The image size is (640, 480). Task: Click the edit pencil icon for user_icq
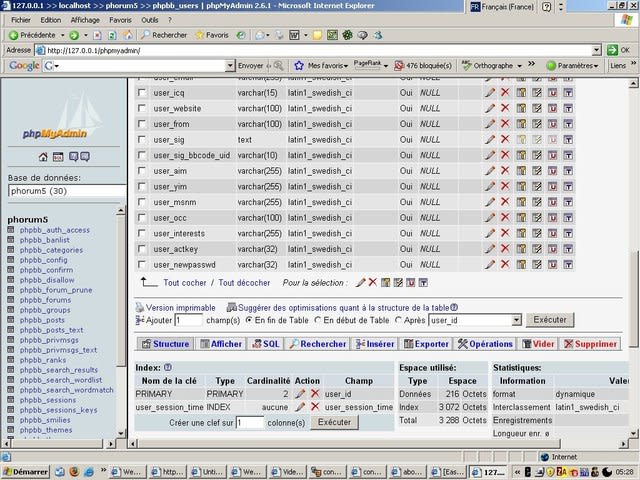[490, 93]
